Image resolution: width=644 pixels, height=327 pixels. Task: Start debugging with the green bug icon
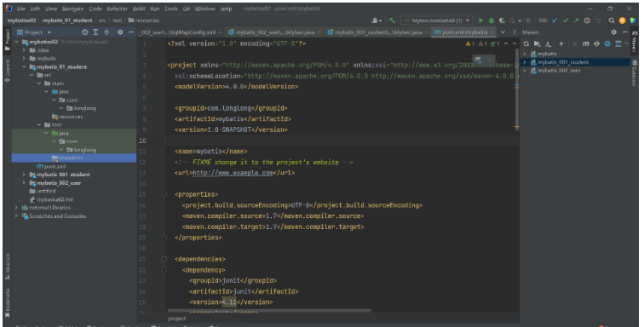(x=491, y=20)
